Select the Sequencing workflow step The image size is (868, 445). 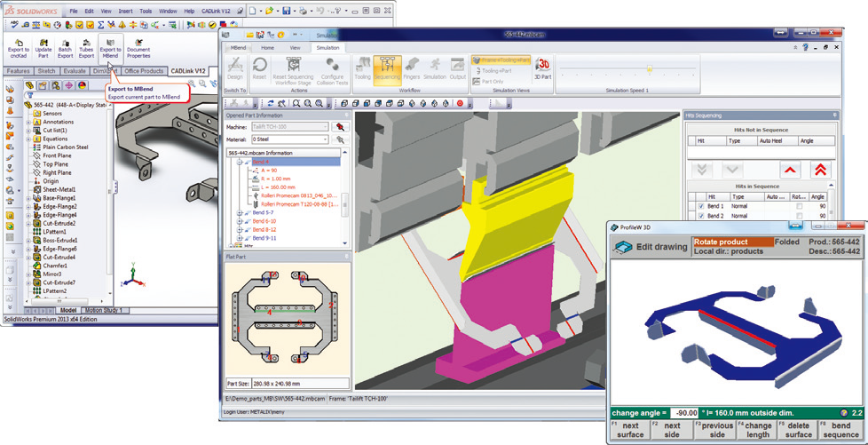[387, 69]
